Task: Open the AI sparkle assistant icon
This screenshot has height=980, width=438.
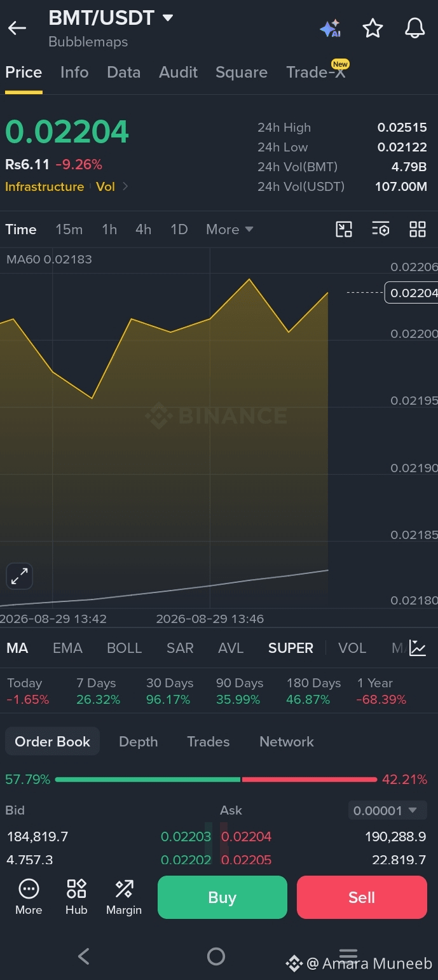Action: pos(331,29)
